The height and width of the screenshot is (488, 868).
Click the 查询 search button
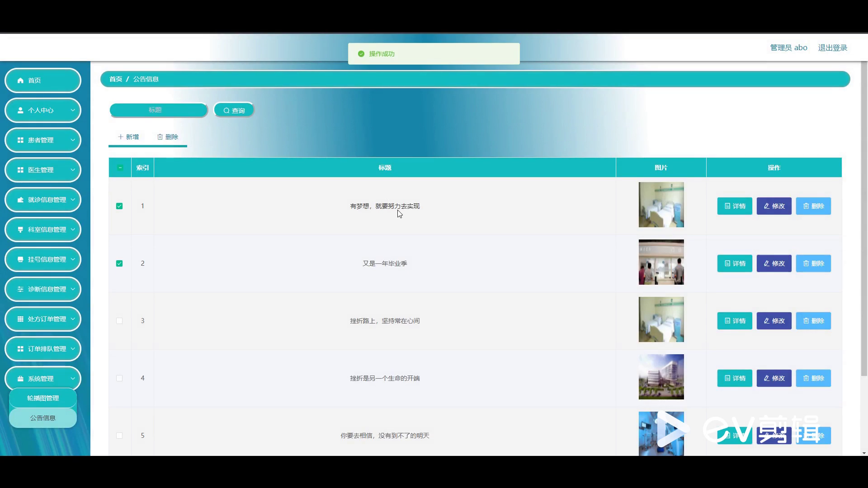(234, 110)
